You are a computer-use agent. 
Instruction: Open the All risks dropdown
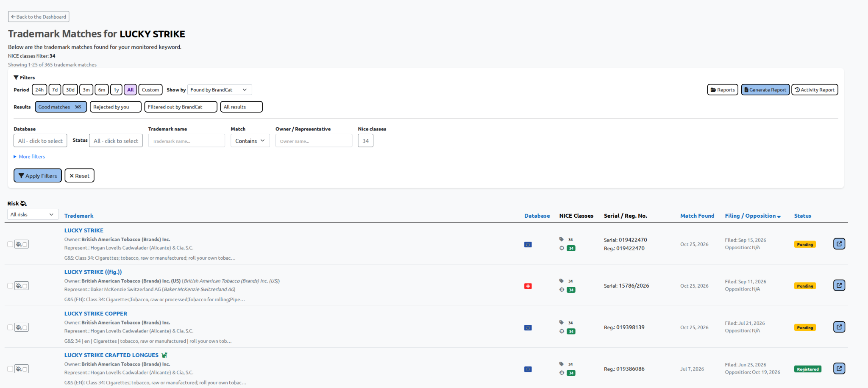[x=33, y=214]
